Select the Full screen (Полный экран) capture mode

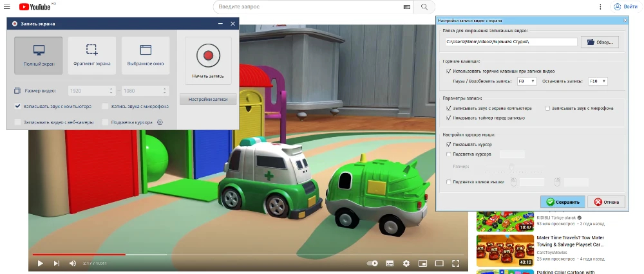[39, 55]
